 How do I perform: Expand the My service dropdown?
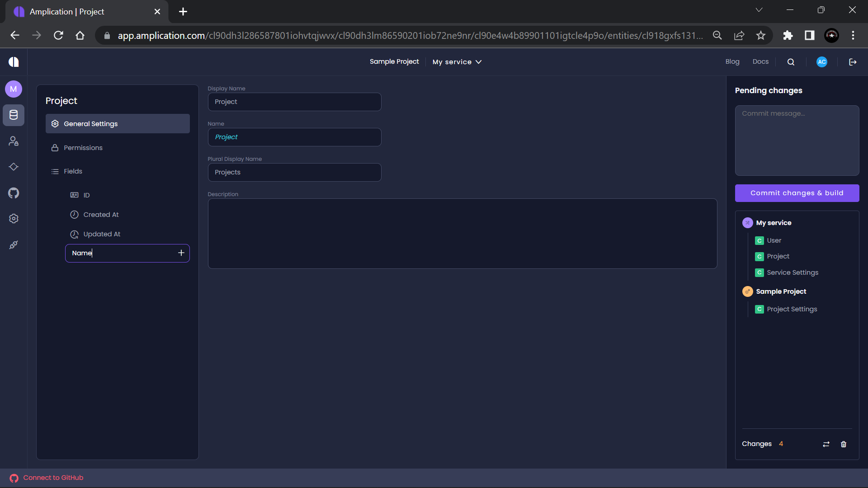457,62
